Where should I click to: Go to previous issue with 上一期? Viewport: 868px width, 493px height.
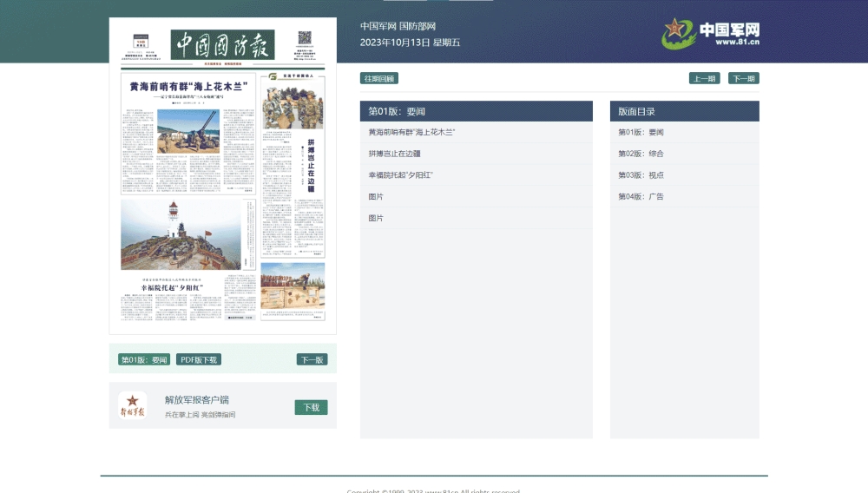704,79
